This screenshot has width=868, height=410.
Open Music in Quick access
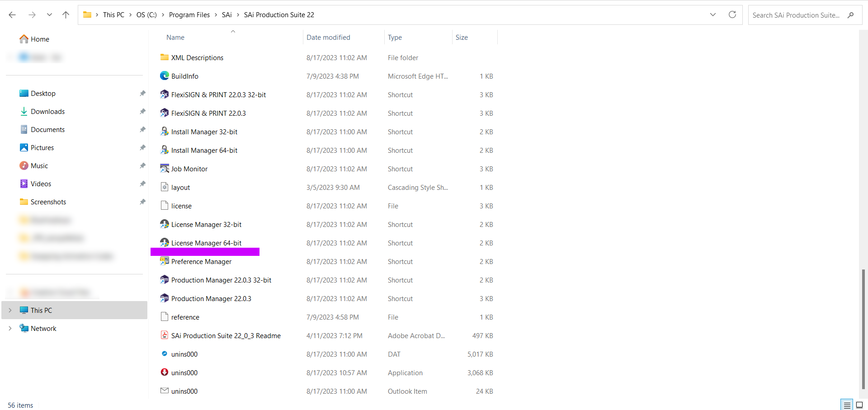(x=39, y=166)
